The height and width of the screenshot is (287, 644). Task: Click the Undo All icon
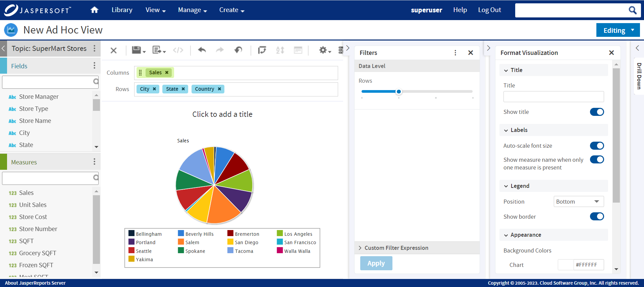point(238,50)
